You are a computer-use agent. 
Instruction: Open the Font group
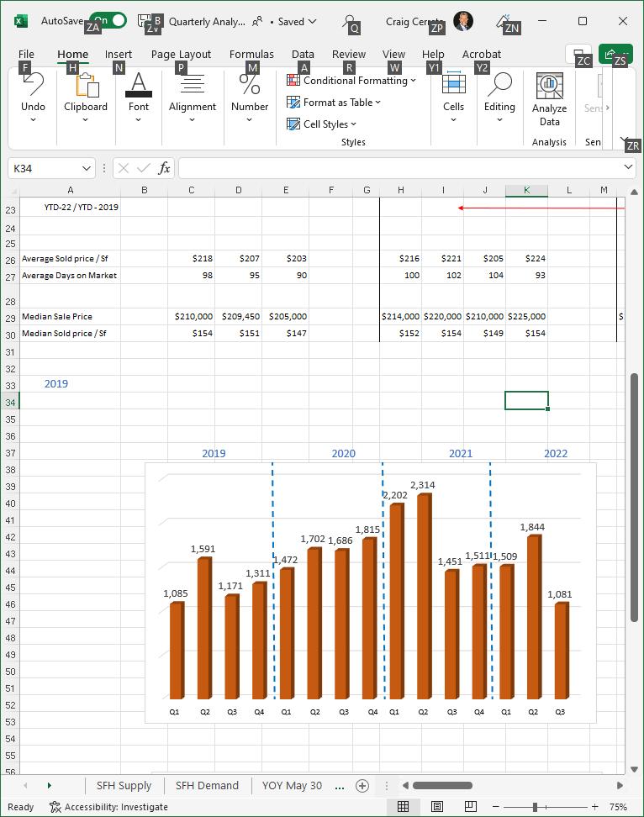click(x=139, y=98)
